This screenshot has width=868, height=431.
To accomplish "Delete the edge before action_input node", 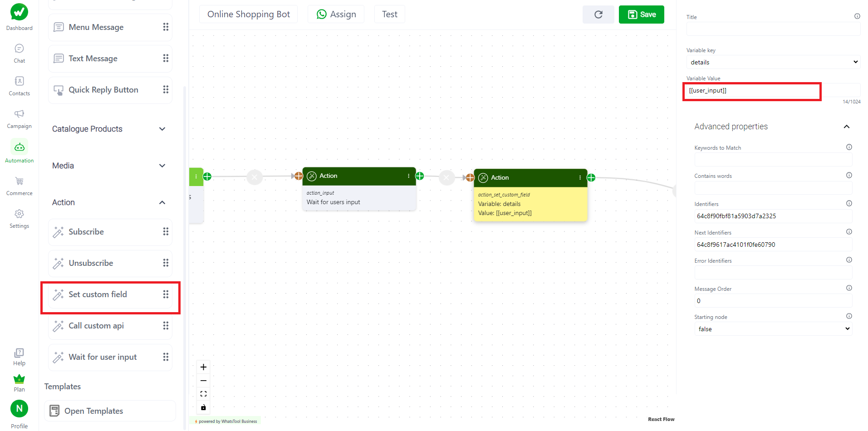I will [x=255, y=176].
